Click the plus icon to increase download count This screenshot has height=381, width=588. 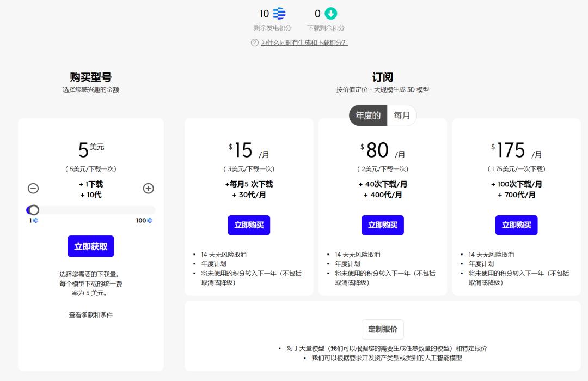coord(148,188)
